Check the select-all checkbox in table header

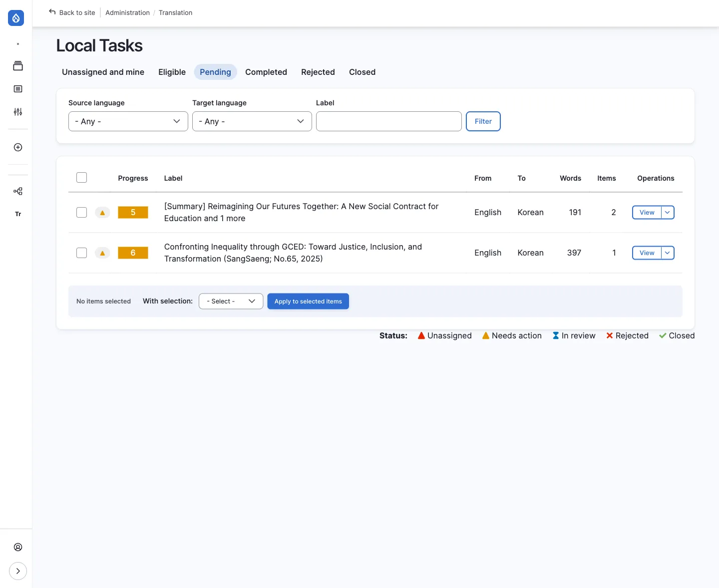[81, 177]
